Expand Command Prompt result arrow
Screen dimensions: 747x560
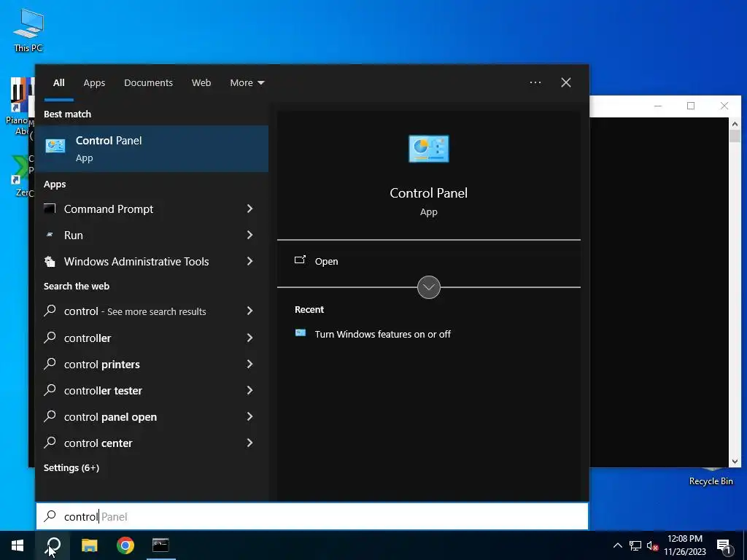click(249, 209)
